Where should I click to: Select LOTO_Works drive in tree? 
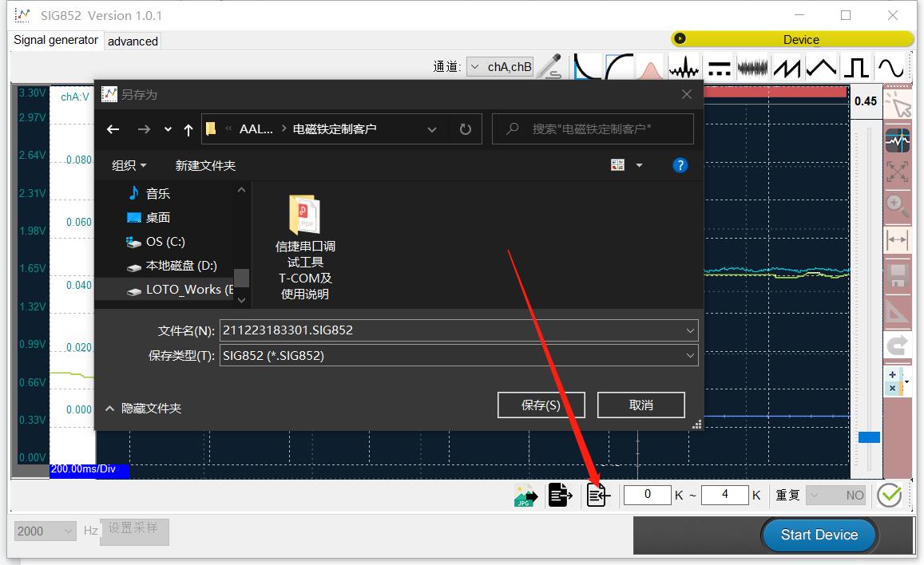[x=180, y=290]
